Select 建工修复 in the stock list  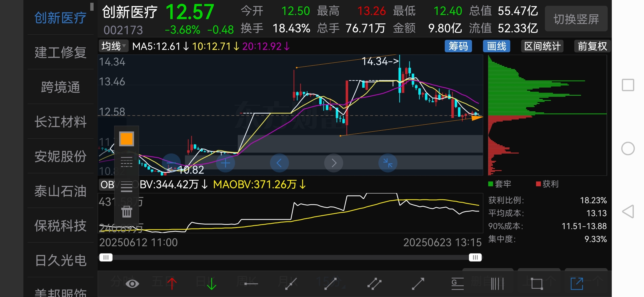pos(60,52)
